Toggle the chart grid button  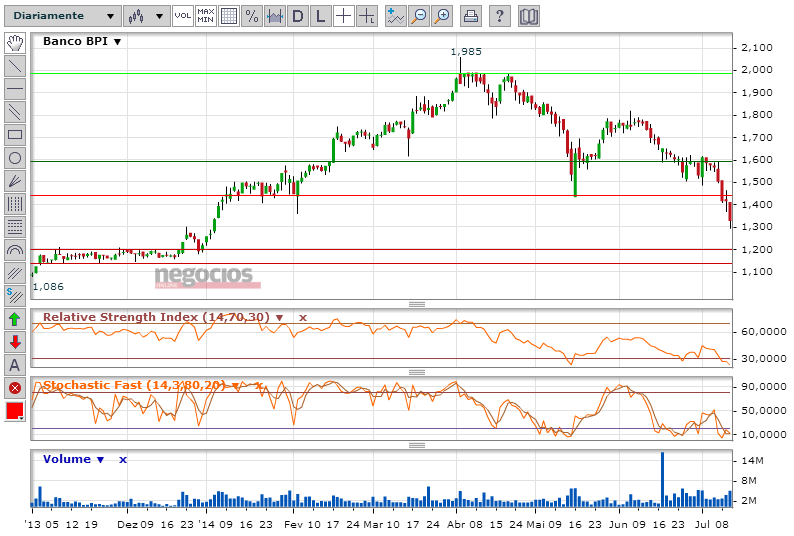229,16
